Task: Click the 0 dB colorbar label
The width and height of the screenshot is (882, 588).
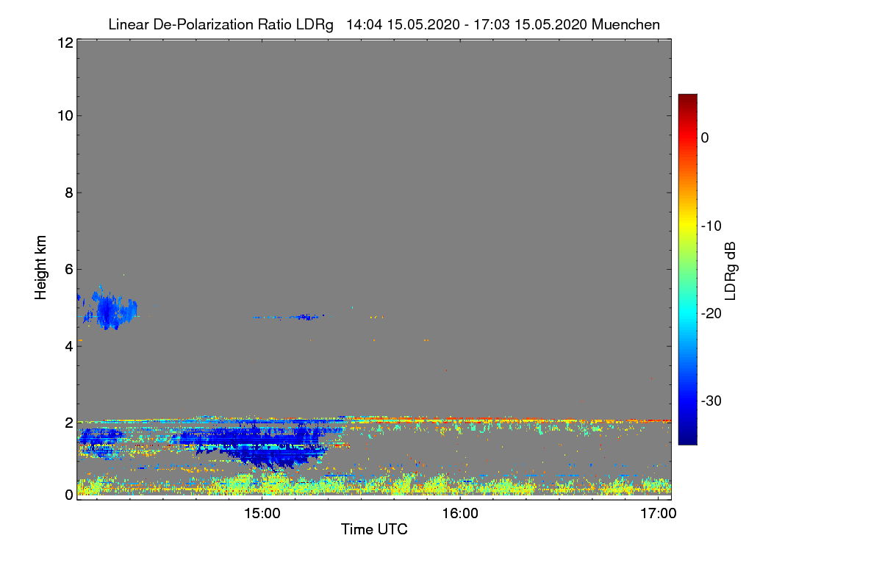Action: pos(704,137)
